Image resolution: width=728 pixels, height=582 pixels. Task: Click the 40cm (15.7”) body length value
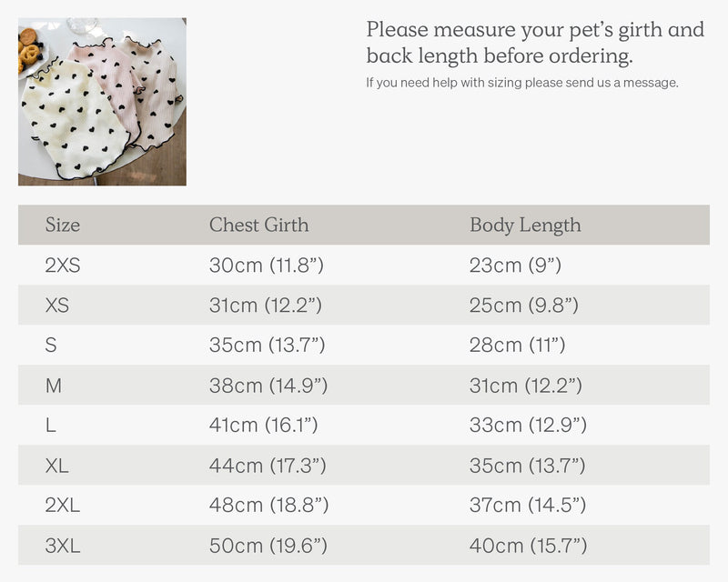(528, 546)
